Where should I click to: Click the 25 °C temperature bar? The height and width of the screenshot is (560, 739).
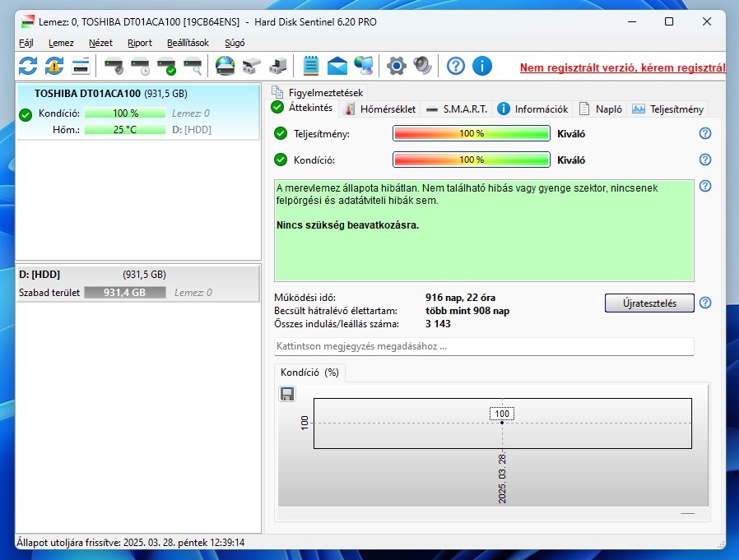click(x=125, y=130)
